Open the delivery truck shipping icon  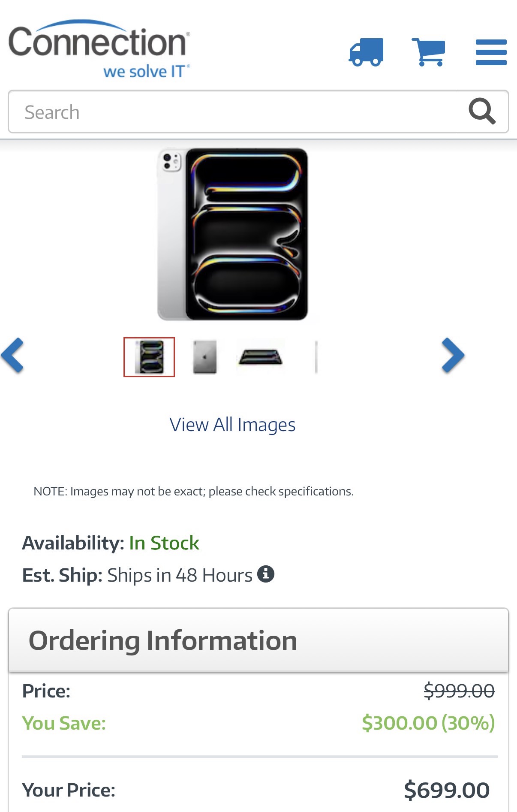366,52
